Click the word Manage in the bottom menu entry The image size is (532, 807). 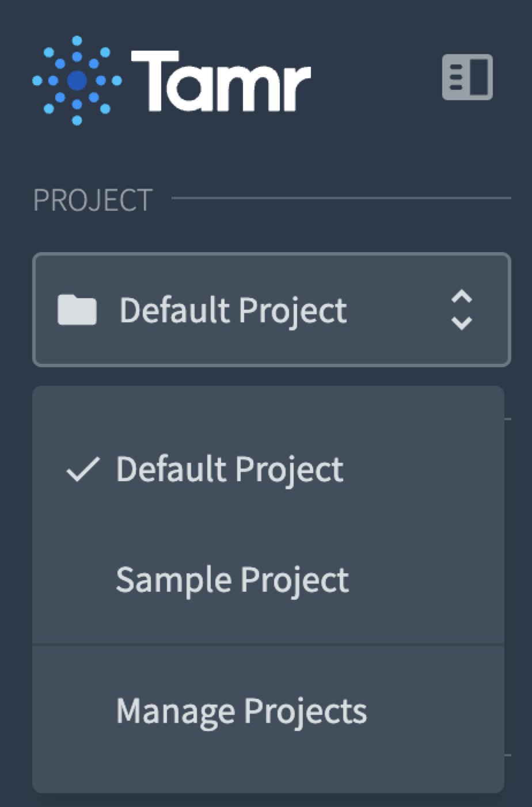[x=175, y=713]
